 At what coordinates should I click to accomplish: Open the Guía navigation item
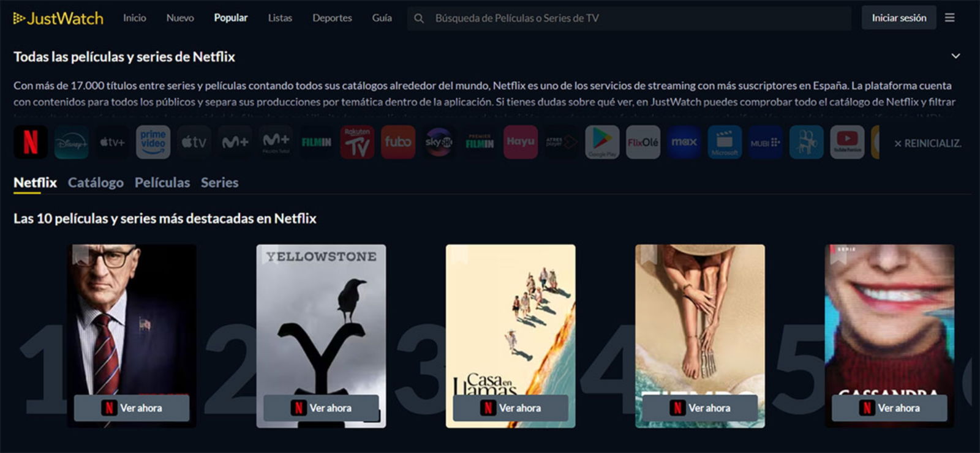coord(382,18)
